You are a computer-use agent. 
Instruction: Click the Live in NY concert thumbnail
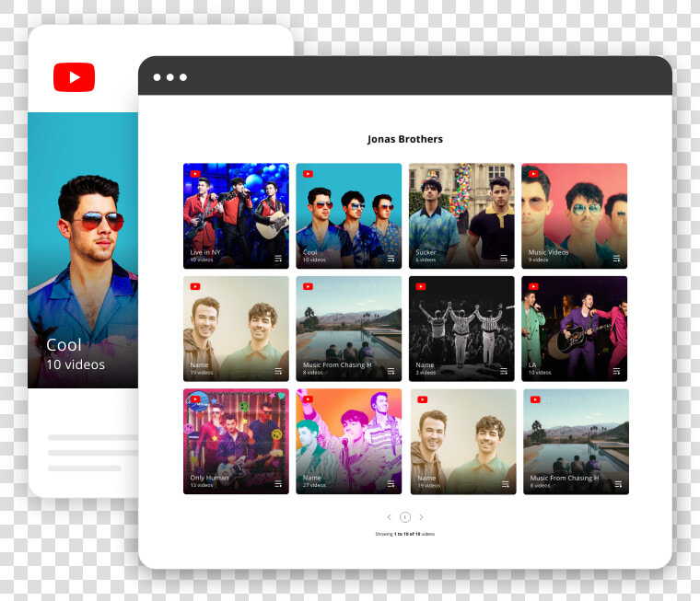(236, 216)
